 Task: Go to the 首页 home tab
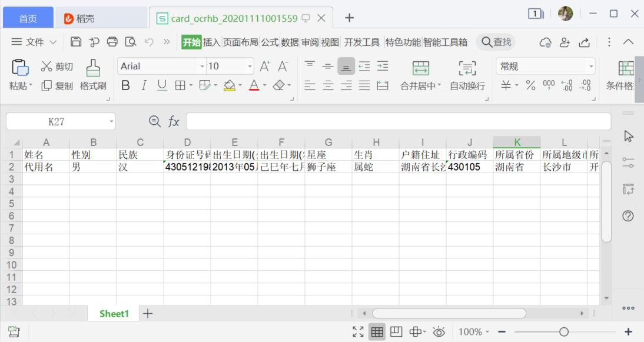28,18
